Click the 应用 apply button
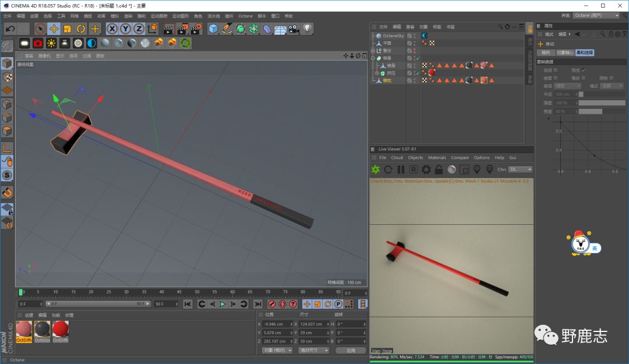The height and width of the screenshot is (364, 629). coord(351,351)
